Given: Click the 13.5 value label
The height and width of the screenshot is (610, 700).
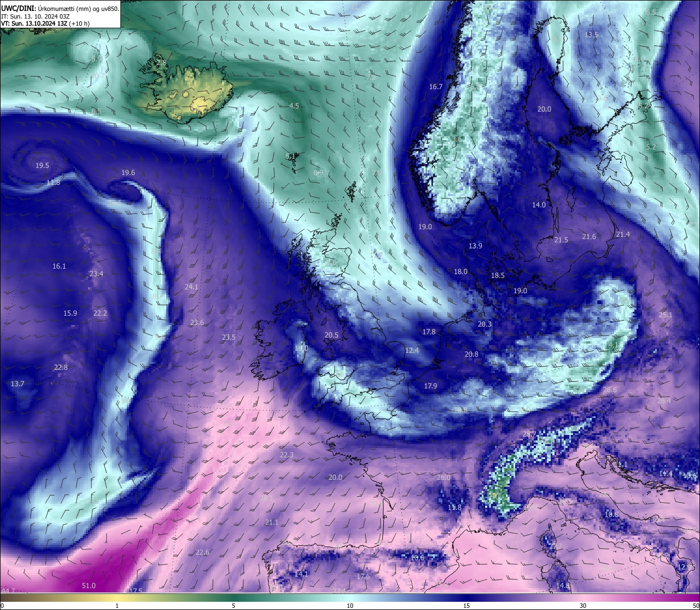Looking at the screenshot, I should click(592, 34).
